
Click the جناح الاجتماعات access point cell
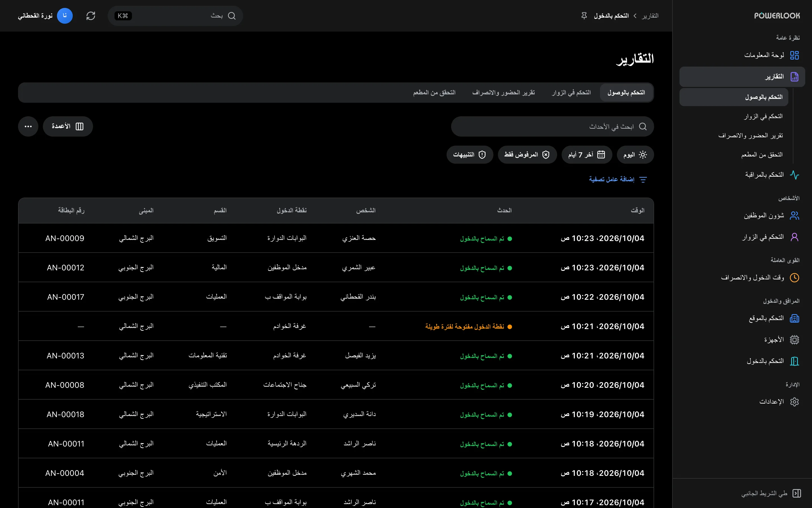pyautogui.click(x=285, y=385)
